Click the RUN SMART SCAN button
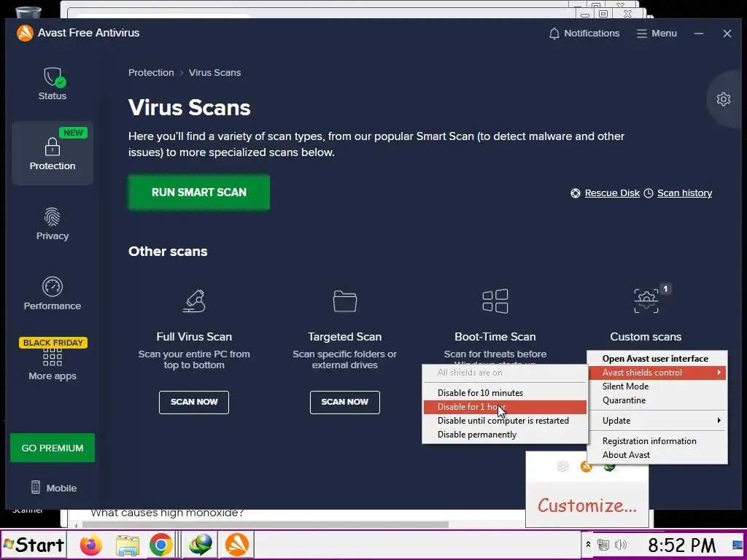Viewport: 747px width, 560px height. pos(199,192)
